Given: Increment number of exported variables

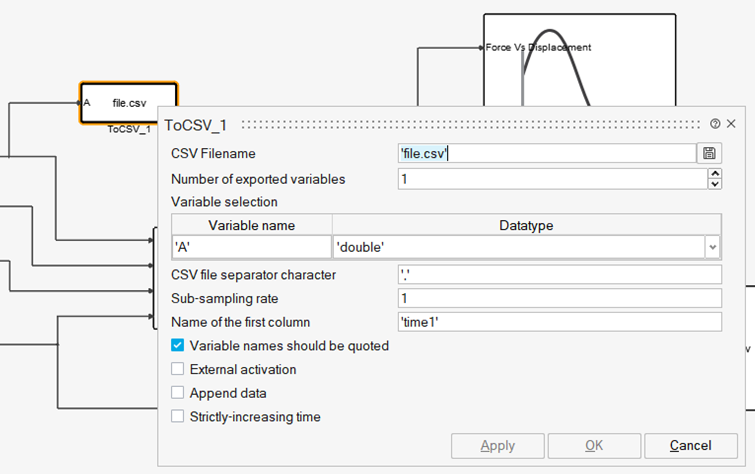Looking at the screenshot, I should (x=714, y=174).
